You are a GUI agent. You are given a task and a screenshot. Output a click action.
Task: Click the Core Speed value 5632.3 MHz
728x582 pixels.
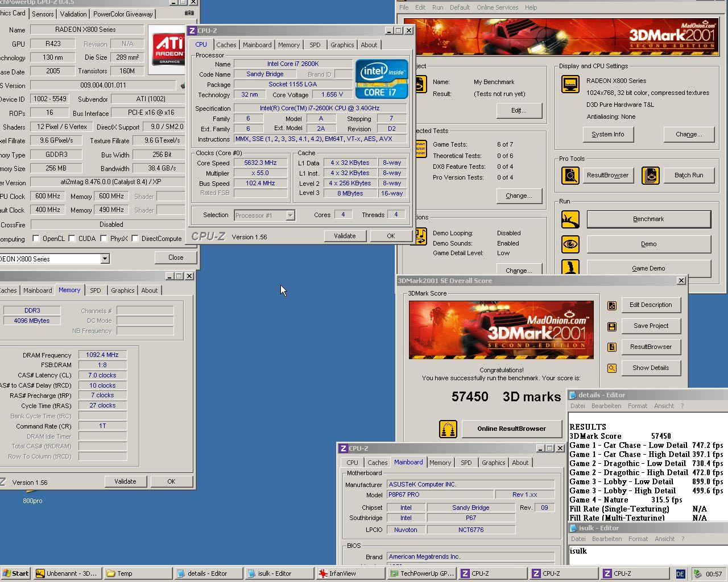[x=260, y=163]
